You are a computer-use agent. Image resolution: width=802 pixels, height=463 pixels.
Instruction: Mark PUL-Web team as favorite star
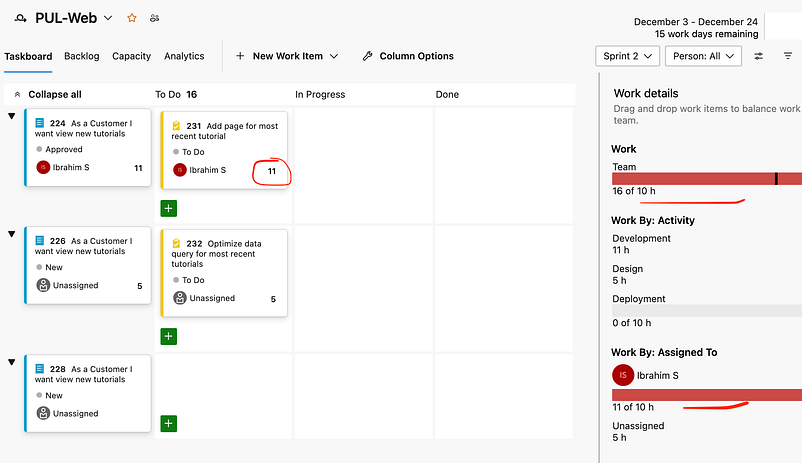(131, 18)
